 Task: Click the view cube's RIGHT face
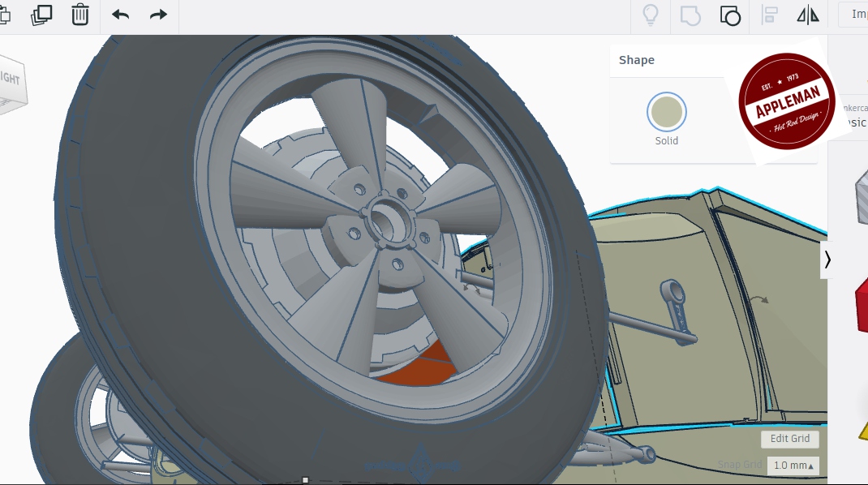(11, 79)
